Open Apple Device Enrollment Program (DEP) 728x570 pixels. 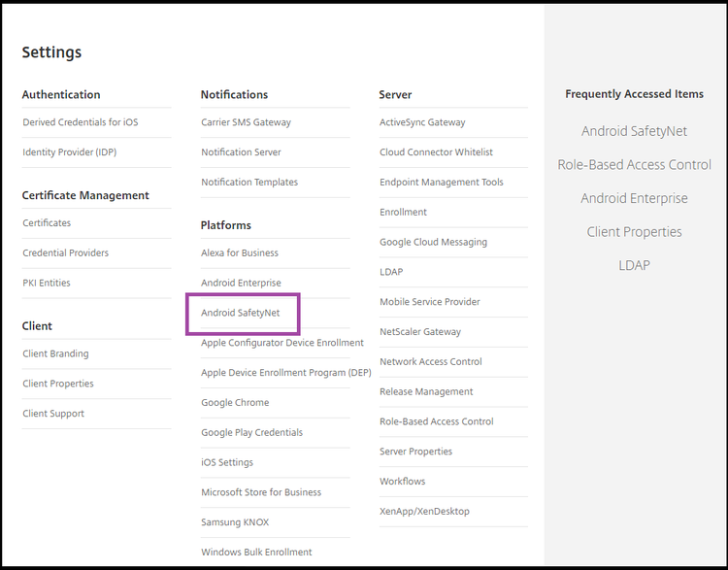[x=286, y=373]
